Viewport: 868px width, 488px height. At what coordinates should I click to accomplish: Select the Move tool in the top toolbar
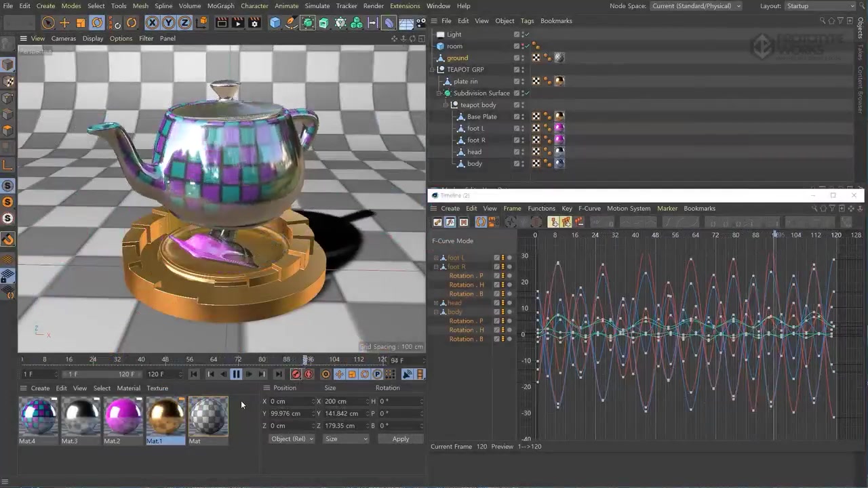[64, 21]
